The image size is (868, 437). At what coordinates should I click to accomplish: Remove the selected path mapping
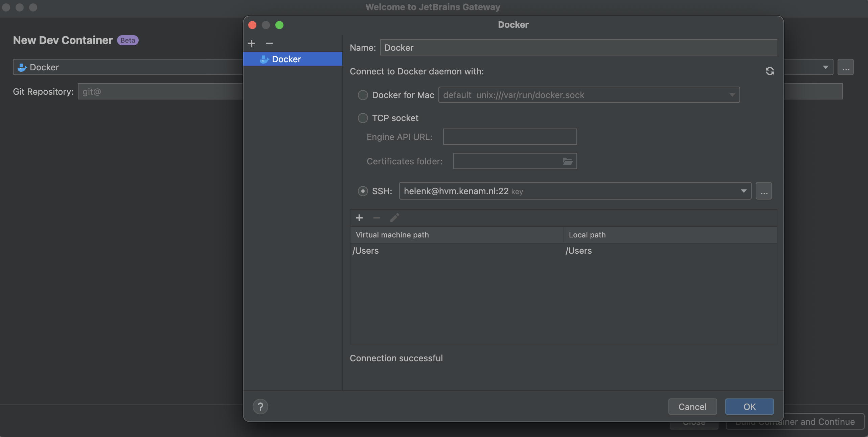377,218
